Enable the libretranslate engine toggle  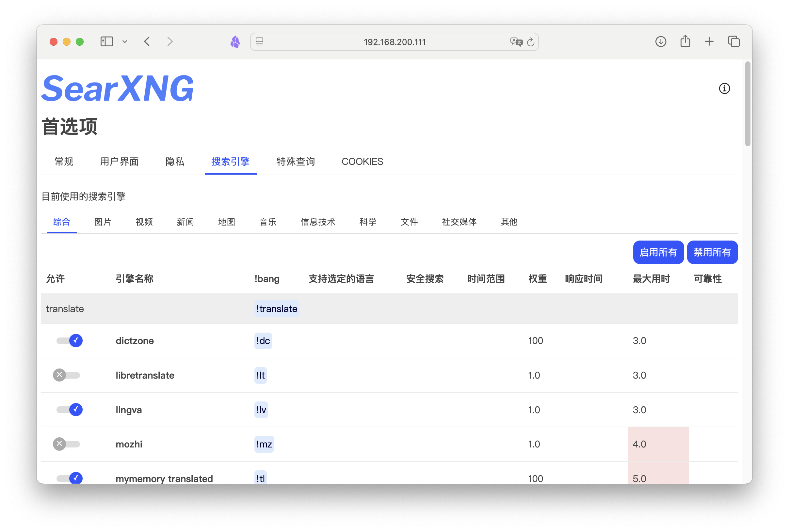click(x=67, y=375)
